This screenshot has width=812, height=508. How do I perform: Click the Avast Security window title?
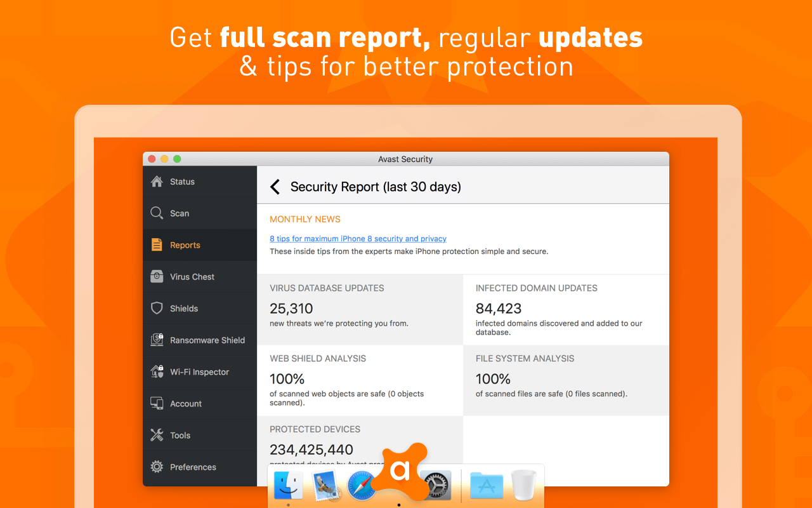[x=405, y=159]
